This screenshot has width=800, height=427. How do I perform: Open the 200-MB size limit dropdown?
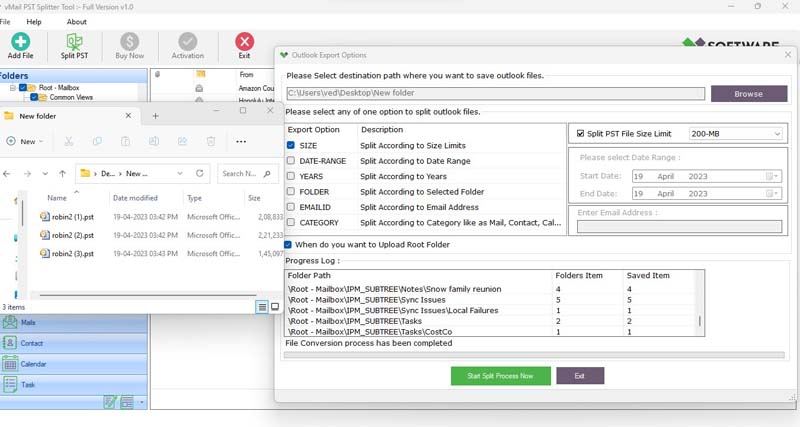777,134
